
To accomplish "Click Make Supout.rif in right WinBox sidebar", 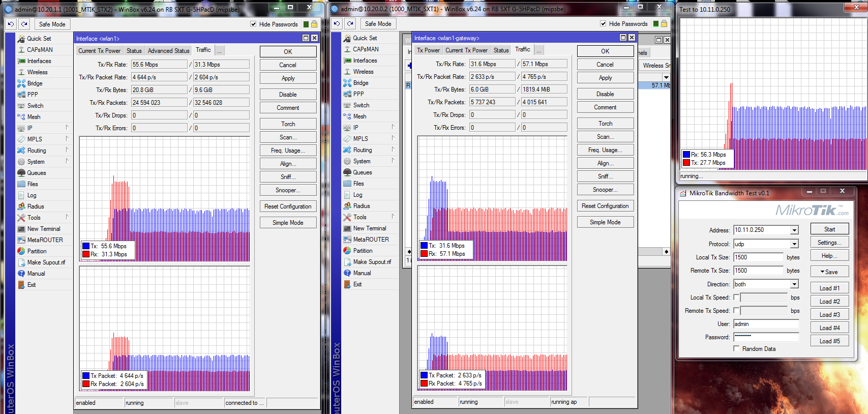I will point(372,262).
